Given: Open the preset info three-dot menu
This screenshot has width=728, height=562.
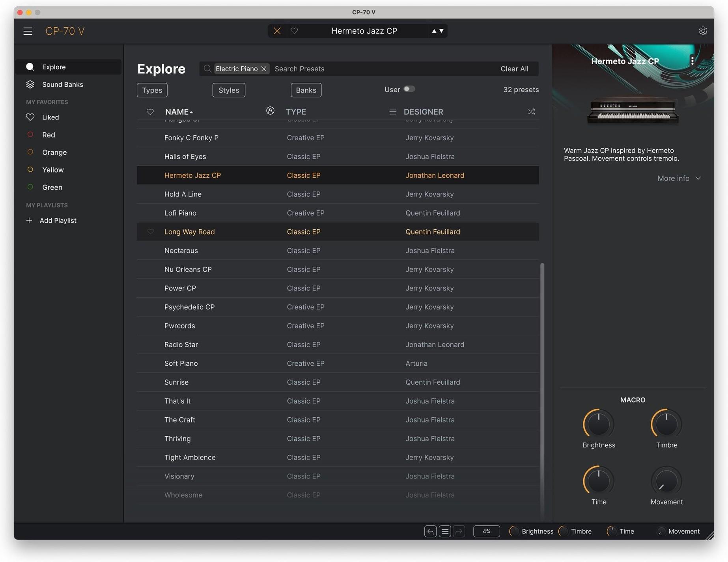Looking at the screenshot, I should point(692,61).
